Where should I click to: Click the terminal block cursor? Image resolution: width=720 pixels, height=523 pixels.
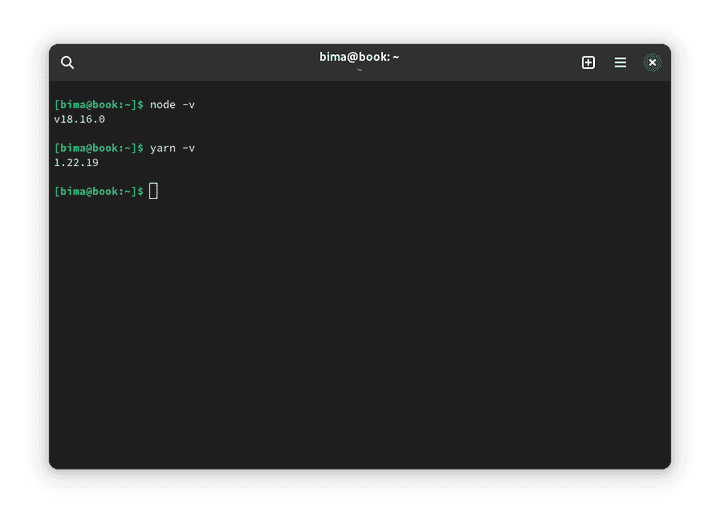[x=154, y=191]
